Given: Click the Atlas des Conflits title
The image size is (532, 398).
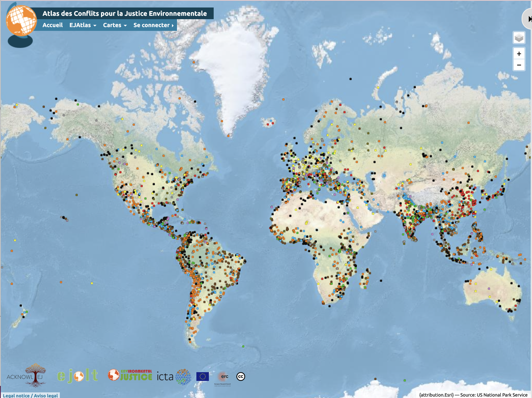Looking at the screenshot, I should [x=124, y=13].
